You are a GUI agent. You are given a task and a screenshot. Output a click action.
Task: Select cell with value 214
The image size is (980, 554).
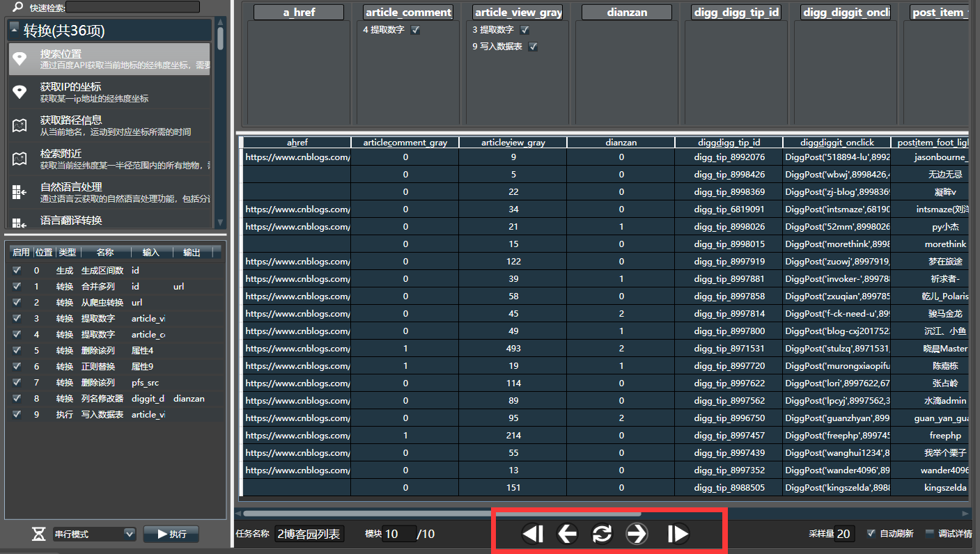coord(513,436)
